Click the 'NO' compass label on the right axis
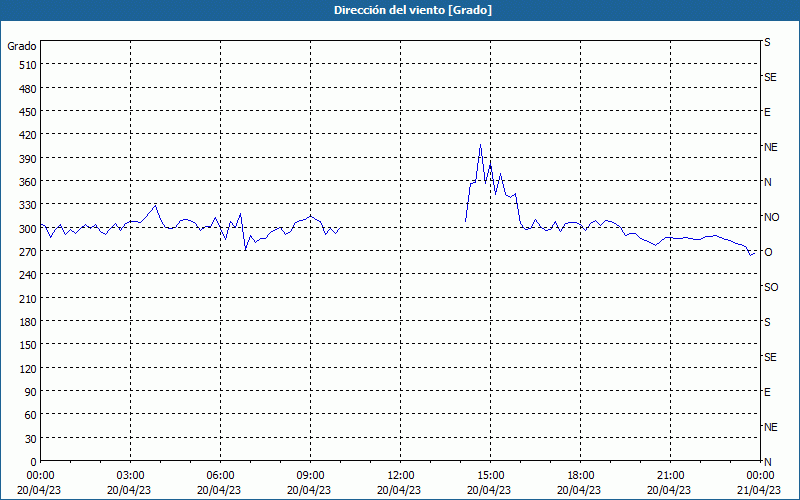This screenshot has height=500, width=800. tap(771, 217)
